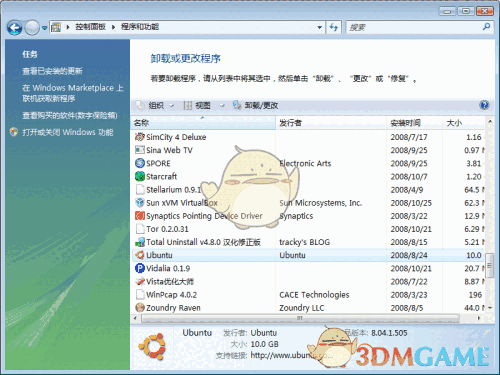This screenshot has width=500, height=375.
Task: Select Starcraft program icon
Action: (x=140, y=176)
